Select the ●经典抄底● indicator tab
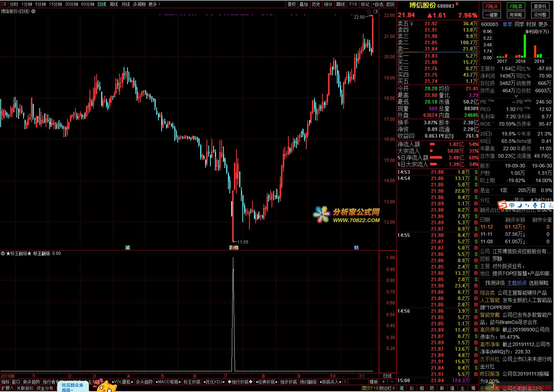 point(266,382)
